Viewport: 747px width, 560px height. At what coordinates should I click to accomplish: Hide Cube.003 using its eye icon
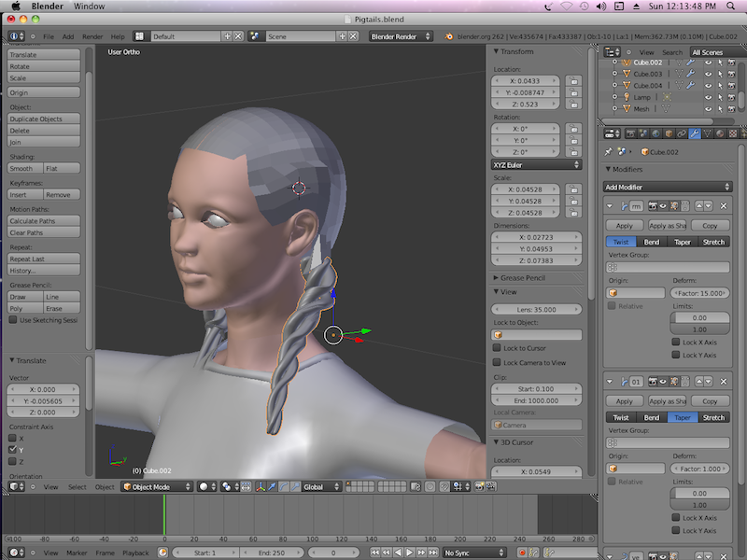[x=709, y=74]
